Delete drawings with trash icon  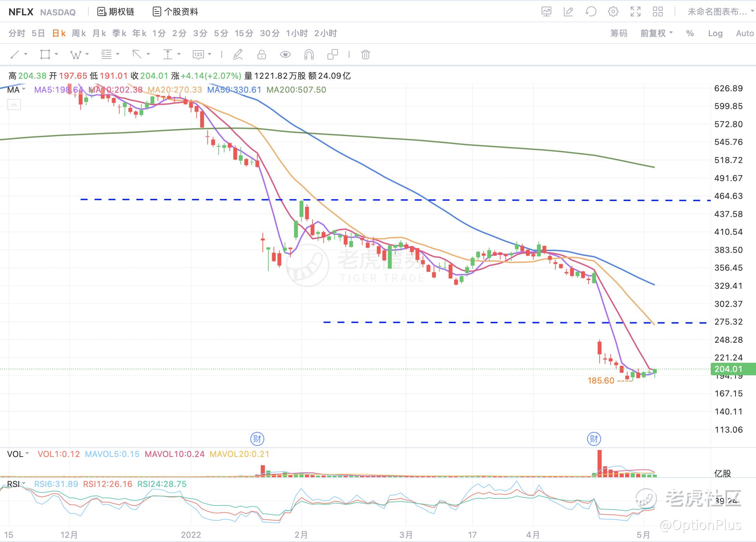pos(365,55)
